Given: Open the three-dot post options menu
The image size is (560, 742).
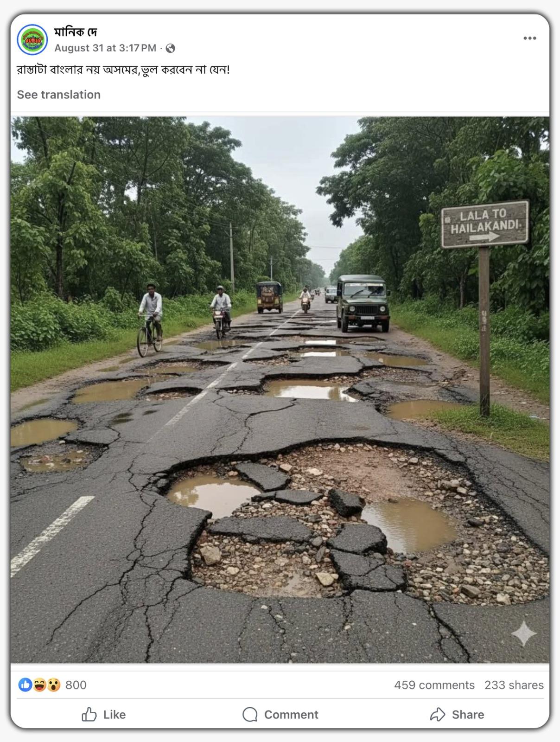Looking at the screenshot, I should coord(529,38).
